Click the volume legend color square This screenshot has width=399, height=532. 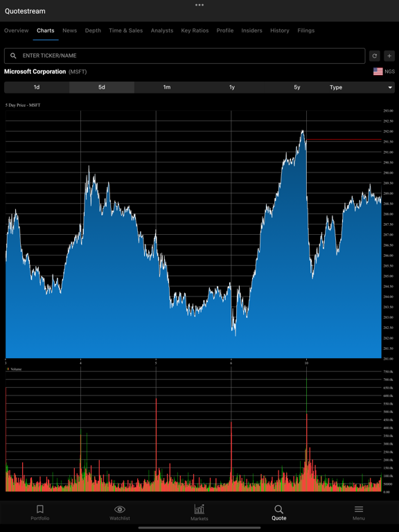[x=8, y=369]
